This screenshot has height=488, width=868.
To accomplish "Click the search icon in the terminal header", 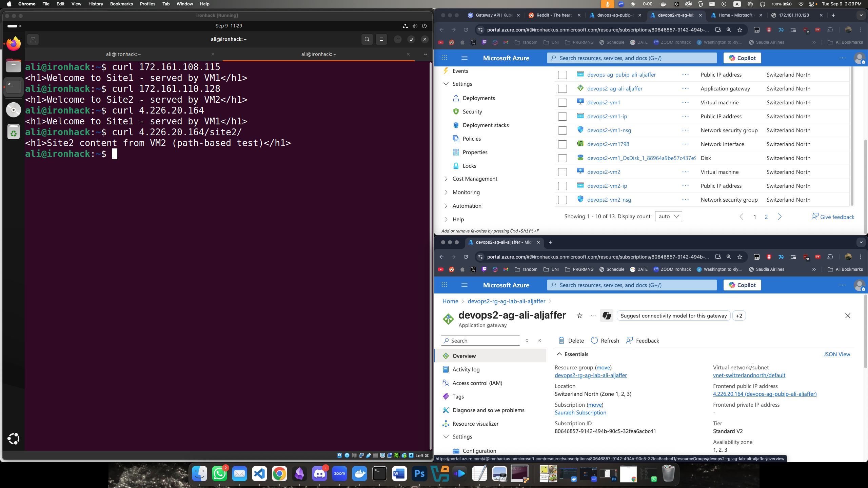I will coord(367,39).
